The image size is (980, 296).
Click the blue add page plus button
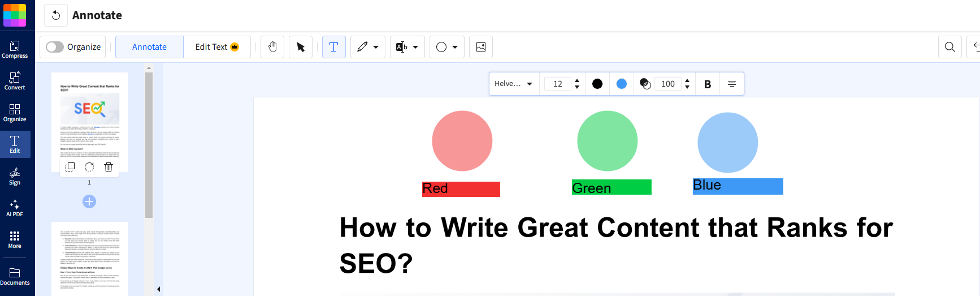coord(89,201)
